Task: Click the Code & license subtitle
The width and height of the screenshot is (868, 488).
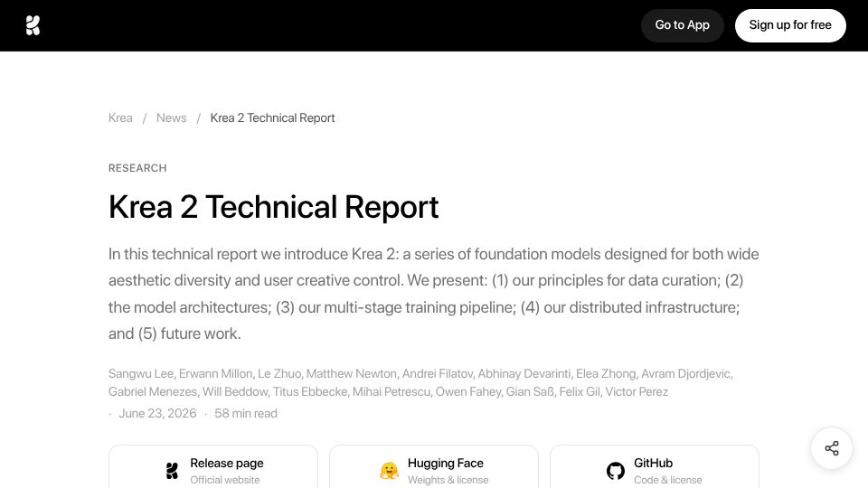Action: pyautogui.click(x=667, y=480)
